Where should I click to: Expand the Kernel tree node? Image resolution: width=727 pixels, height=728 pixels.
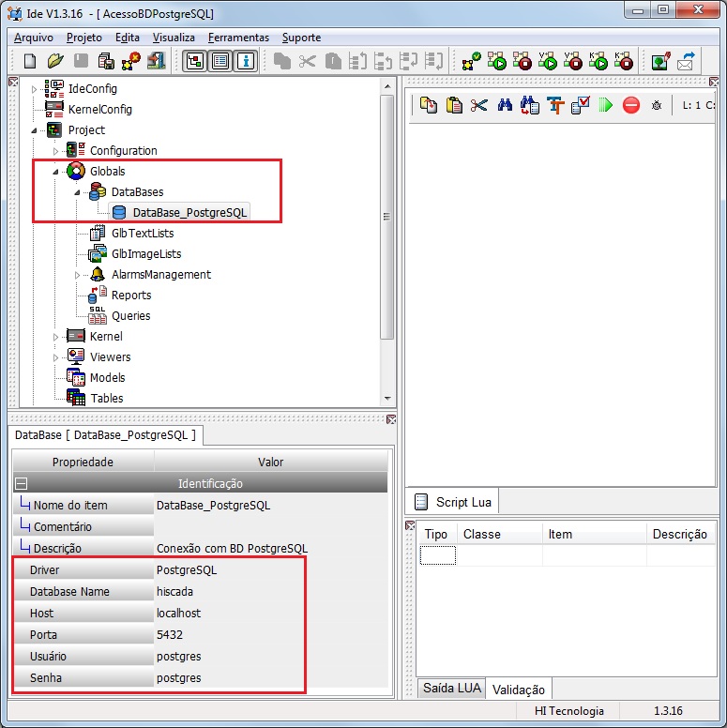pyautogui.click(x=55, y=337)
